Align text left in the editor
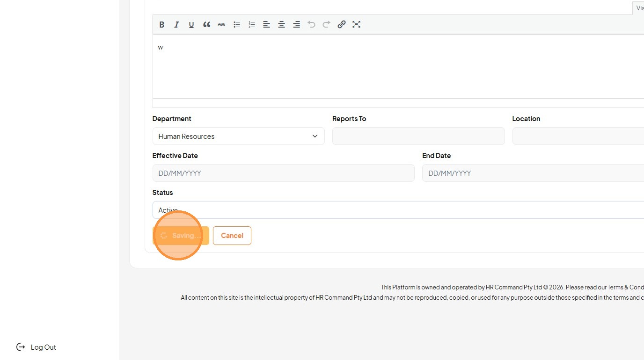The image size is (644, 360). click(x=266, y=25)
